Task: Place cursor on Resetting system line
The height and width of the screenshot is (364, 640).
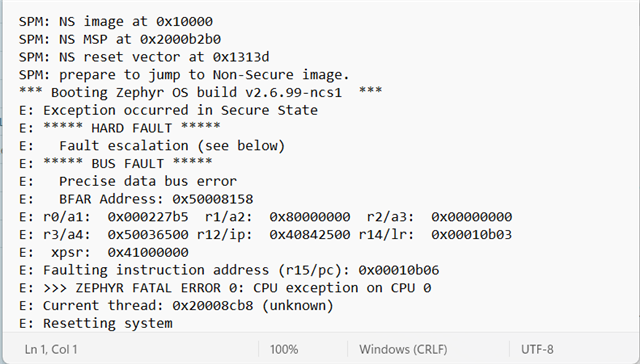Action: click(x=96, y=323)
